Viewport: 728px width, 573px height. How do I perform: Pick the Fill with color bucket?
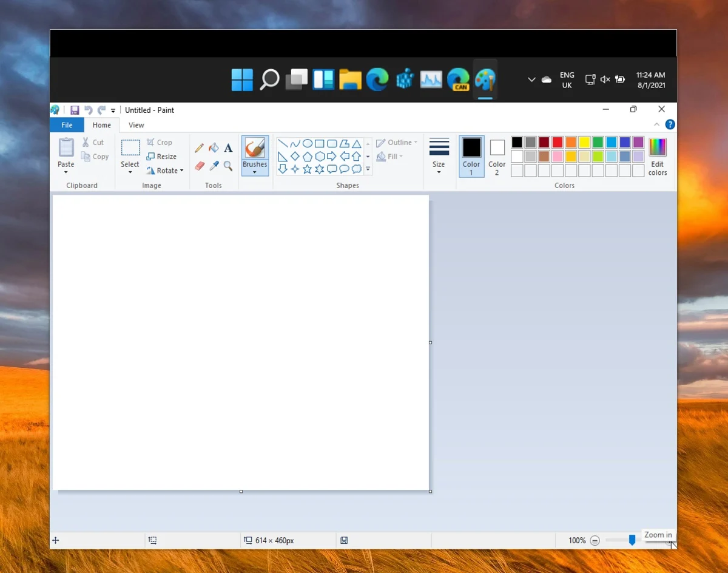click(x=214, y=148)
